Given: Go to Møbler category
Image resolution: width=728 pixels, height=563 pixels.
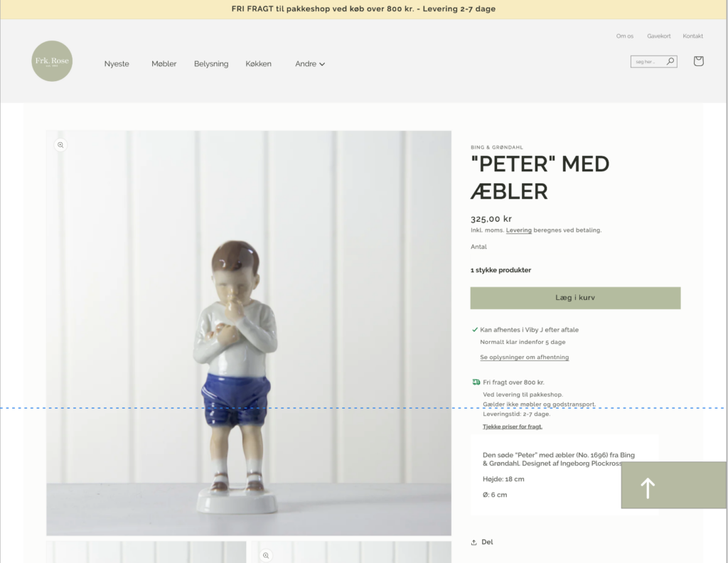Looking at the screenshot, I should point(164,64).
